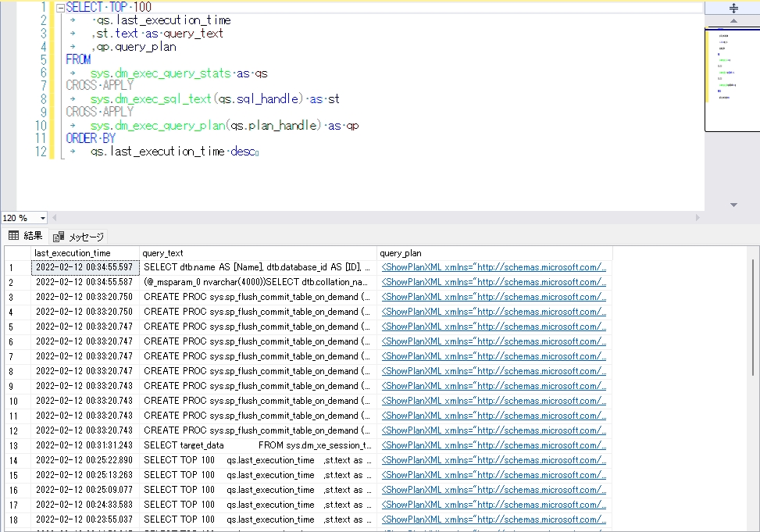Click the message icon on the メッセージ tab
This screenshot has height=532, width=760.
tap(57, 236)
